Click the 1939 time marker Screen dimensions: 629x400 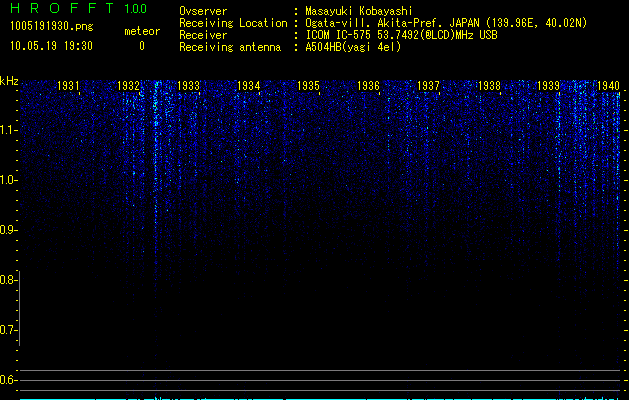[x=548, y=85]
